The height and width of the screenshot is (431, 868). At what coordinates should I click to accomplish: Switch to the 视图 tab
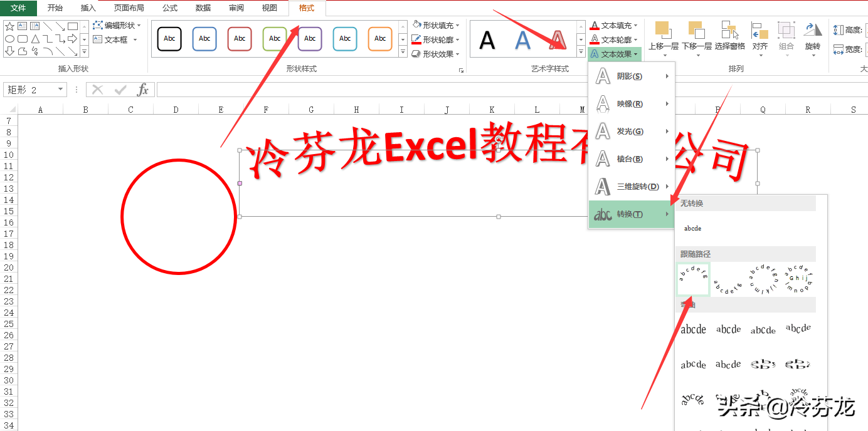pos(270,8)
